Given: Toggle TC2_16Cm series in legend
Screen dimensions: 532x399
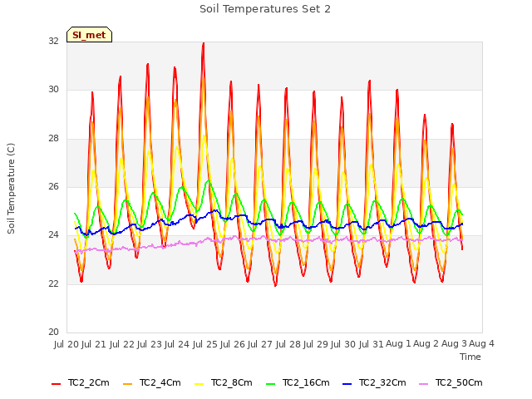Looking at the screenshot, I should click(298, 382).
